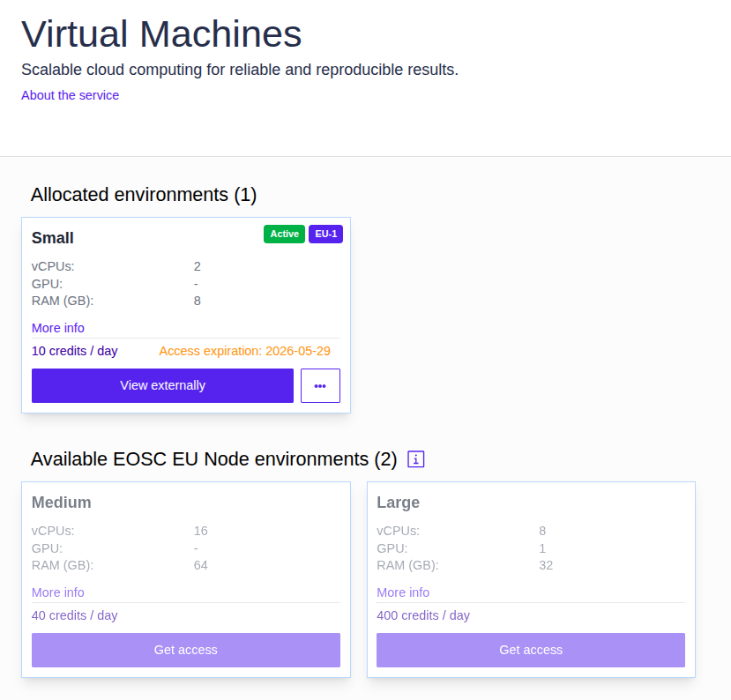Select the Medium environment card title
The image size is (731, 700).
(x=62, y=503)
